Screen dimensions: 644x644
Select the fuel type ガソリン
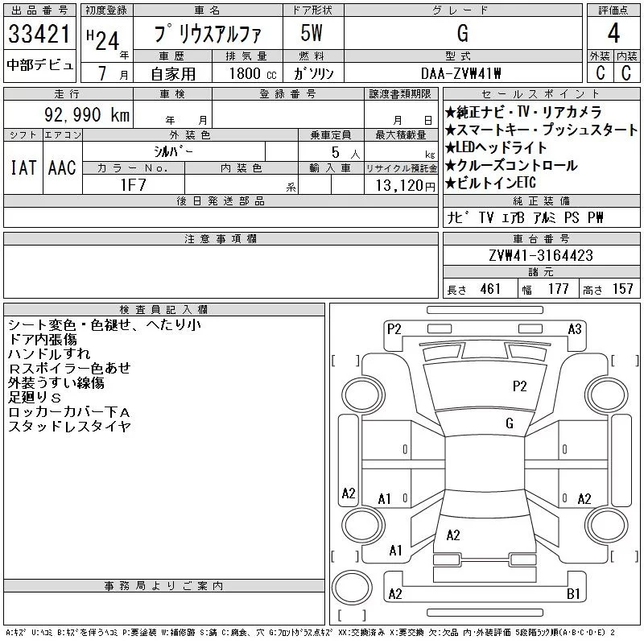coord(313,73)
